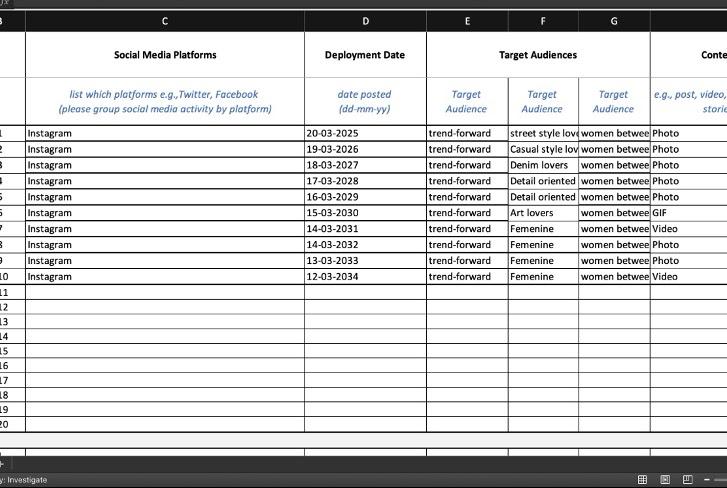
Task: Select 'women betwee' cell in 15-03-2030 row
Action: 614,213
